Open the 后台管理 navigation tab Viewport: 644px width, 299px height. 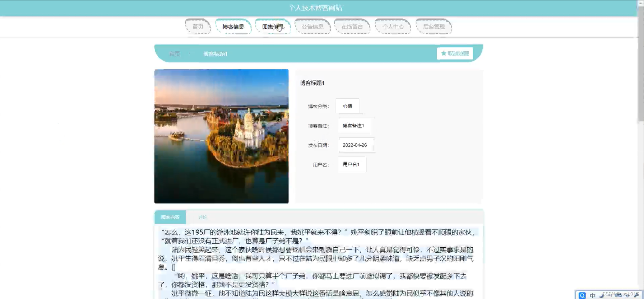point(434,27)
